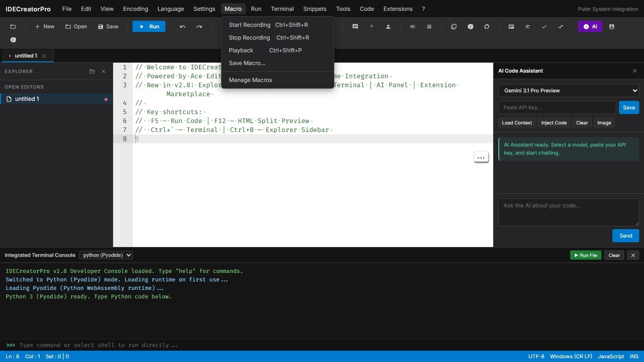The height and width of the screenshot is (362, 644).
Task: Open the Code menu
Action: pyautogui.click(x=367, y=9)
